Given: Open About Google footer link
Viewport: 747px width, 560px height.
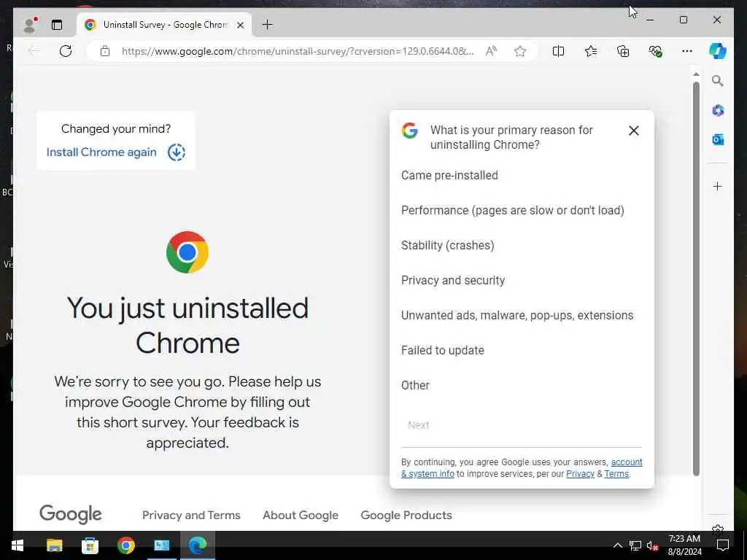Looking at the screenshot, I should coord(301,516).
